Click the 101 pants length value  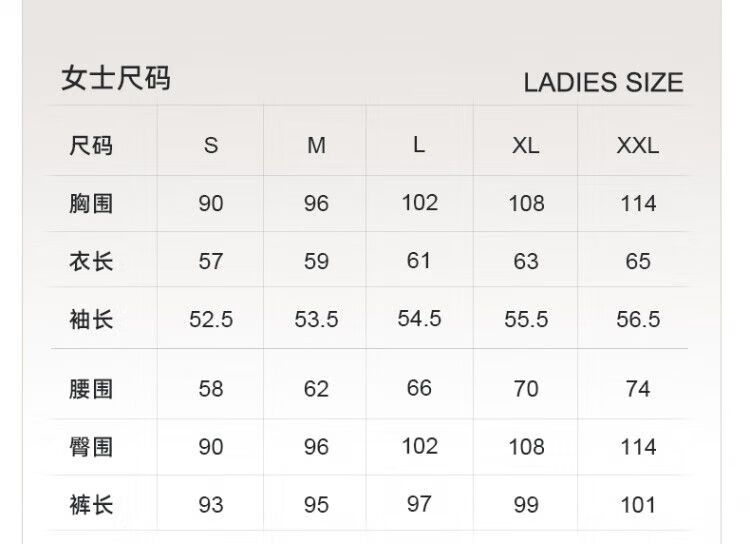point(638,505)
